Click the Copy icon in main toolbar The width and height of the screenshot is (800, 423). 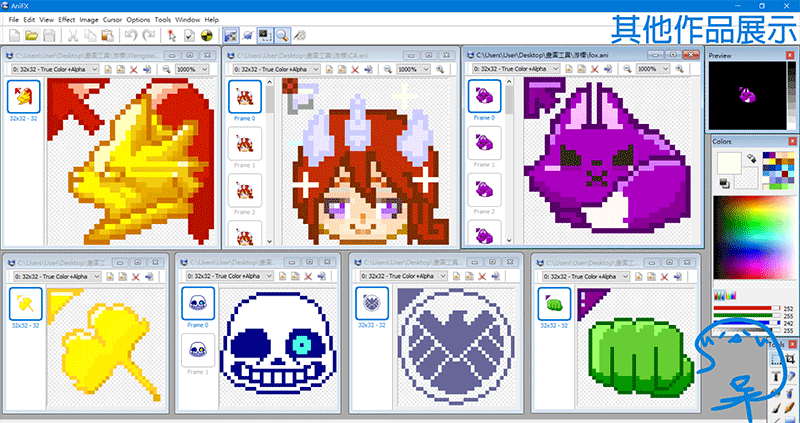click(90, 35)
